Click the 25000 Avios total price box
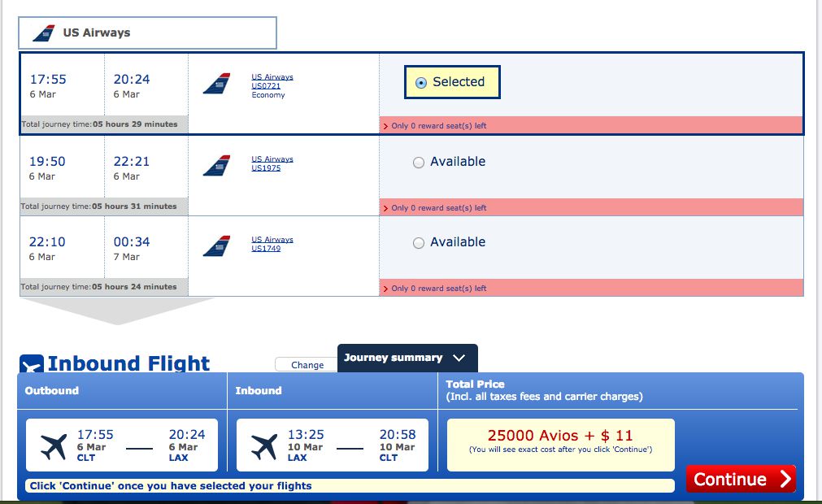This screenshot has width=822, height=504. 560,445
